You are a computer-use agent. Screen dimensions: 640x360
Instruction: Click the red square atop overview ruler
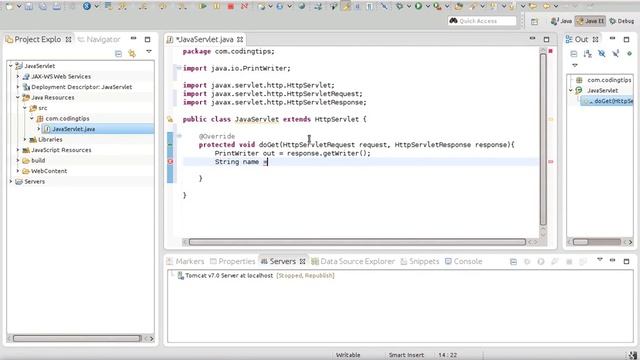pos(550,51)
